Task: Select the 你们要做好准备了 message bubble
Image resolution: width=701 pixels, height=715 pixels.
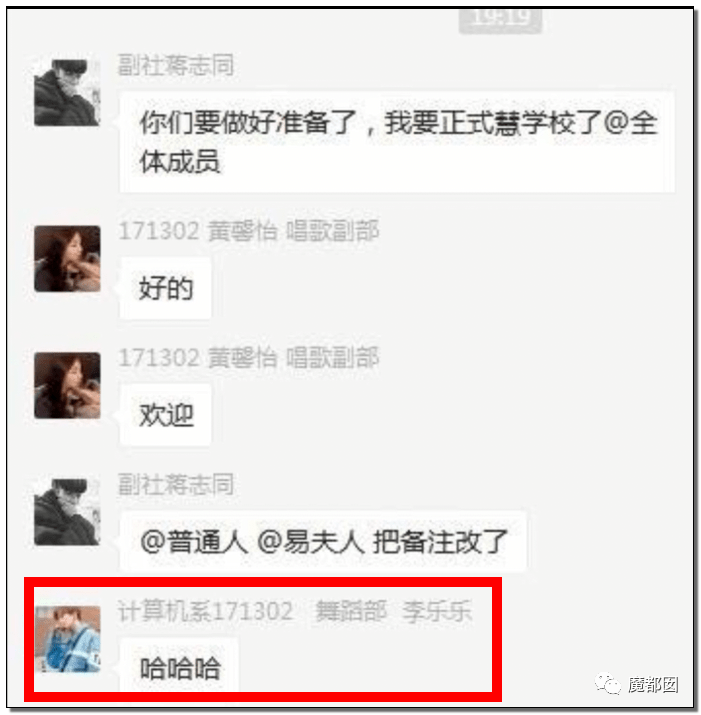Action: click(397, 142)
